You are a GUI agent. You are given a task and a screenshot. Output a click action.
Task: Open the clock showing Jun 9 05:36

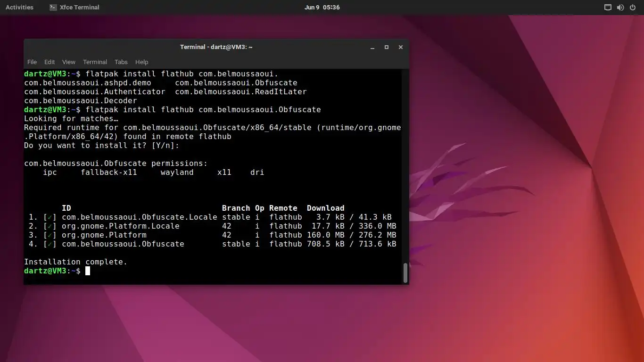322,7
